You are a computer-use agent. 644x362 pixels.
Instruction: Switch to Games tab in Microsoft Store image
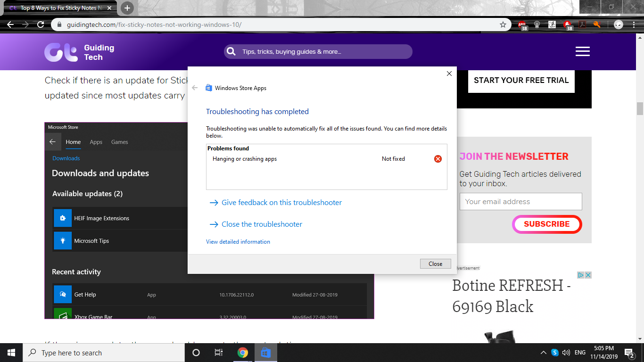pyautogui.click(x=119, y=142)
